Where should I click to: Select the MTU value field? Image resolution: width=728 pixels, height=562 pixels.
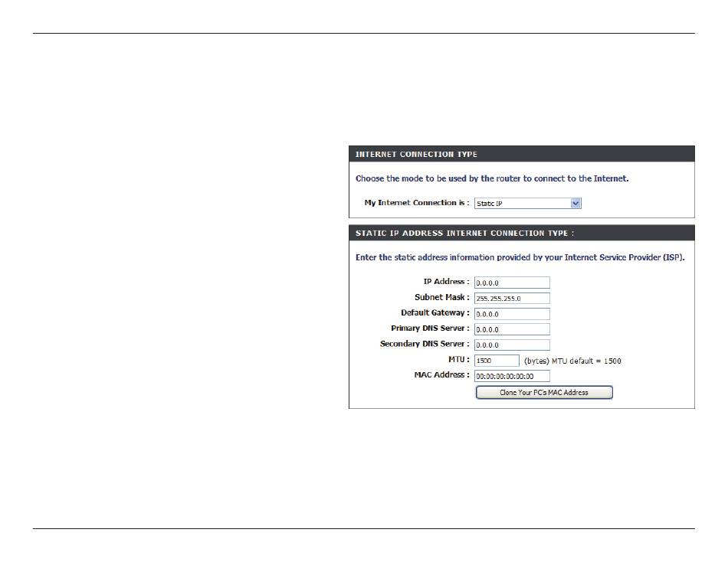click(x=497, y=361)
